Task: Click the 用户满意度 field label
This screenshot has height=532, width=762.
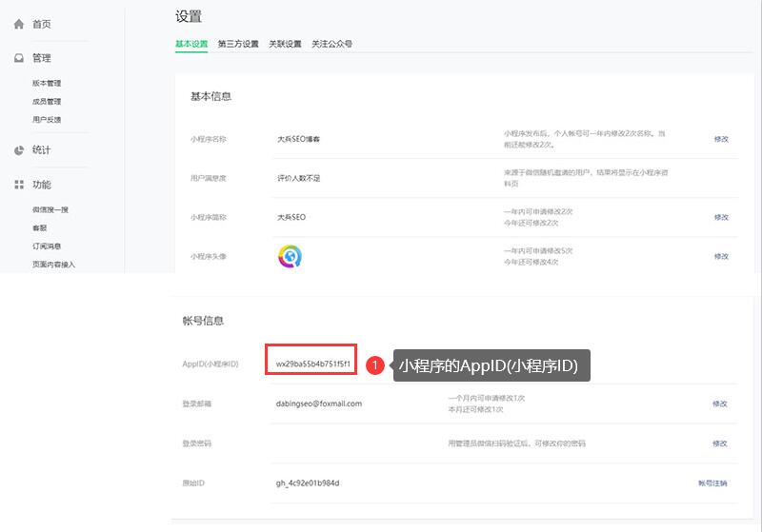Action: tap(208, 178)
